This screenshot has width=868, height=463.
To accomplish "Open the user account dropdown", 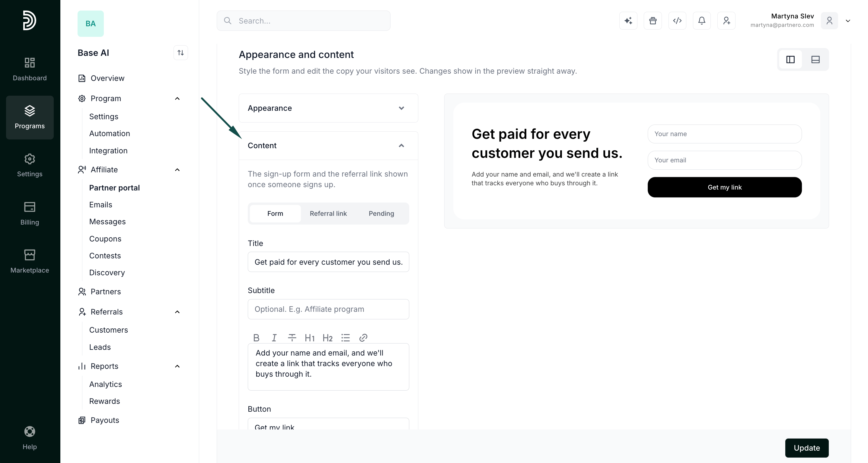I will coord(848,21).
